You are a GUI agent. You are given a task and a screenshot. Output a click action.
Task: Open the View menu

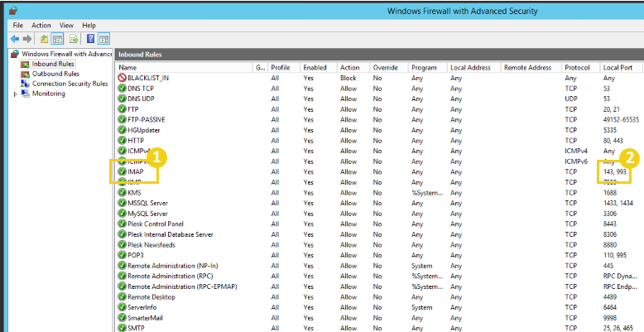pyautogui.click(x=66, y=26)
